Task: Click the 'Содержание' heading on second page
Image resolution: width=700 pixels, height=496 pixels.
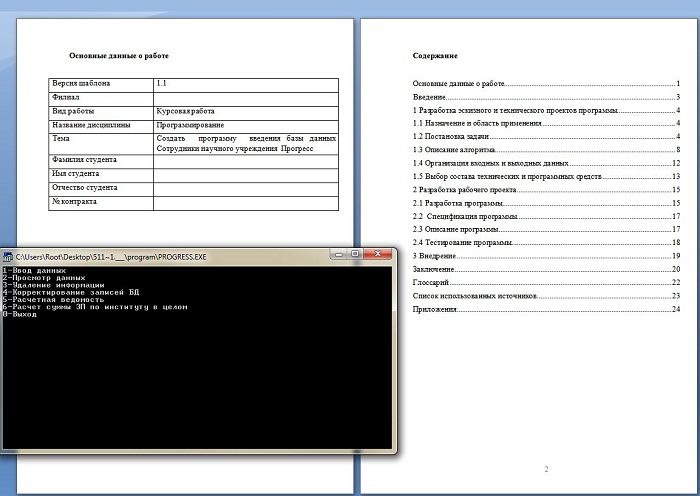Action: coord(435,56)
